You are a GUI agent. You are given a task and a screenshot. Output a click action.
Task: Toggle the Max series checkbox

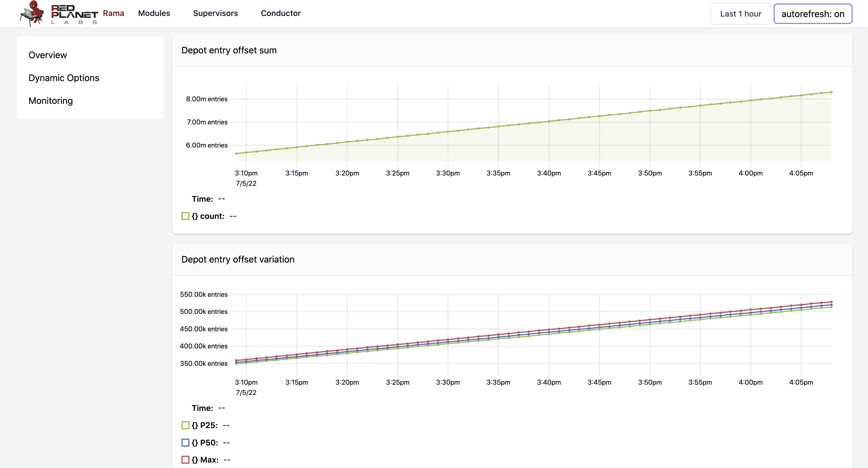[185, 459]
